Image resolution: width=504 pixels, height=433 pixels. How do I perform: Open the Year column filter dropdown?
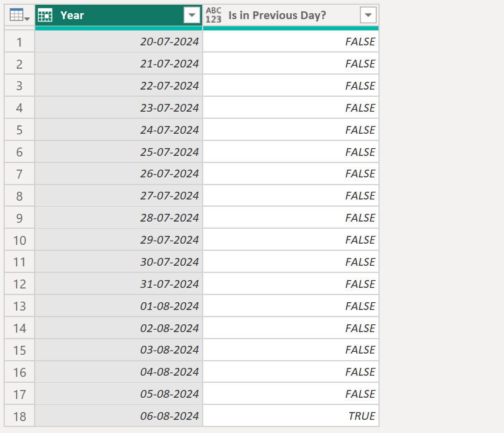pyautogui.click(x=192, y=15)
